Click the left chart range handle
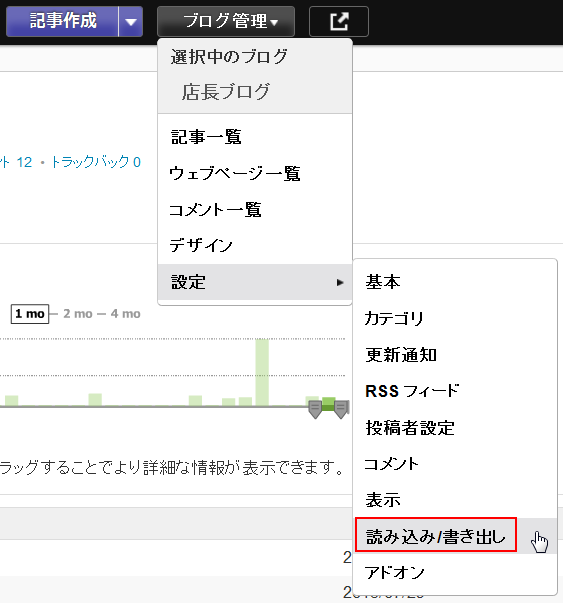 (x=315, y=409)
